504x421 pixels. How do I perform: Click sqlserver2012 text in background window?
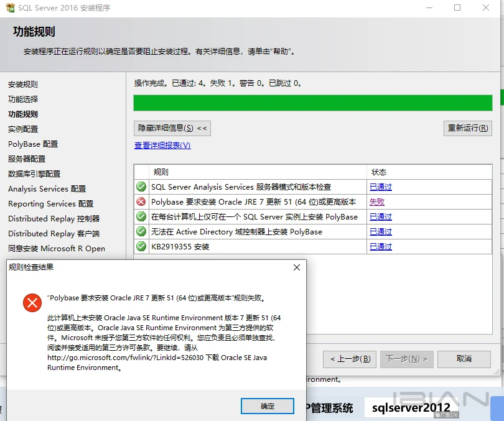point(411,407)
